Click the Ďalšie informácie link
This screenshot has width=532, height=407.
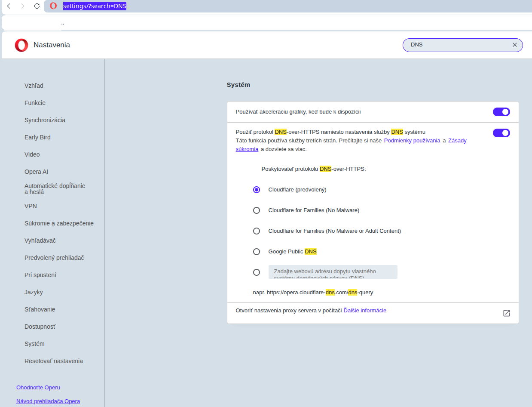(x=365, y=311)
